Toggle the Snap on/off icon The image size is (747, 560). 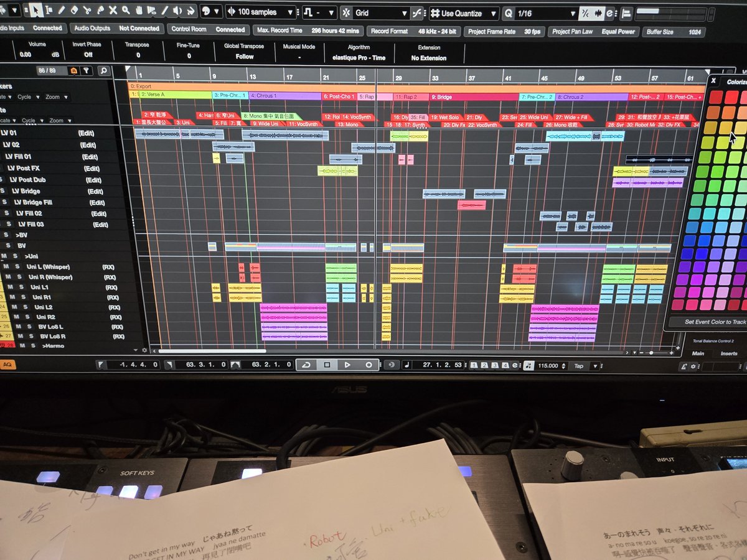tap(347, 12)
